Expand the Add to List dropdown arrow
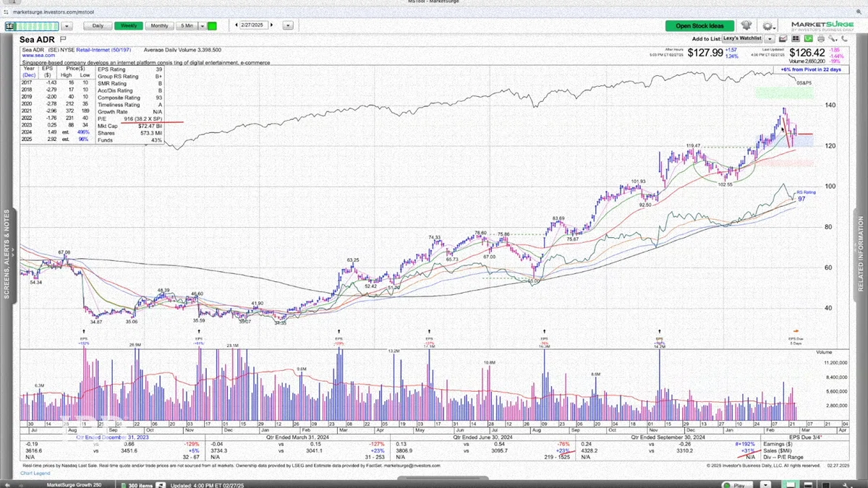 (x=770, y=39)
